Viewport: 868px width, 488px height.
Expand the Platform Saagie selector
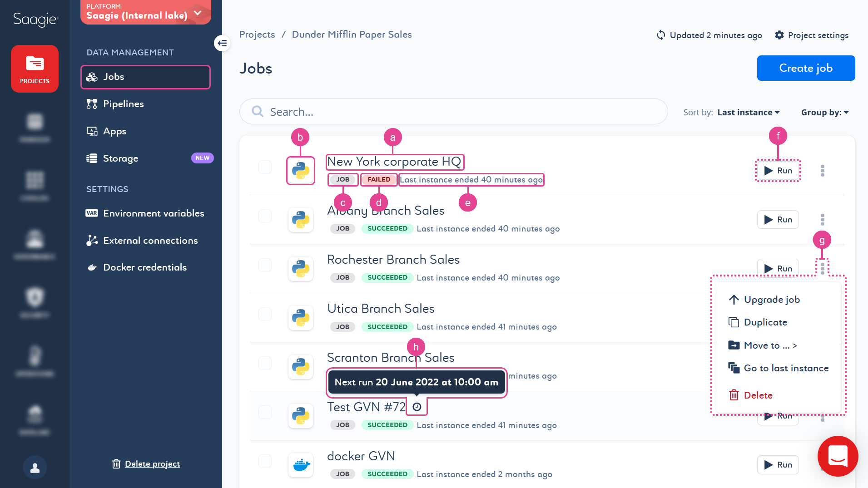point(146,12)
